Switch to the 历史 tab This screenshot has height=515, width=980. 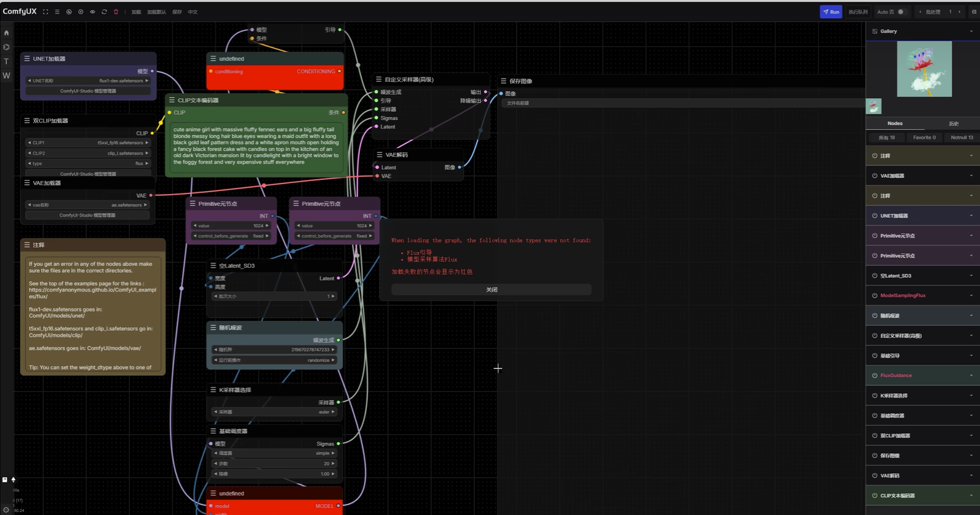953,124
